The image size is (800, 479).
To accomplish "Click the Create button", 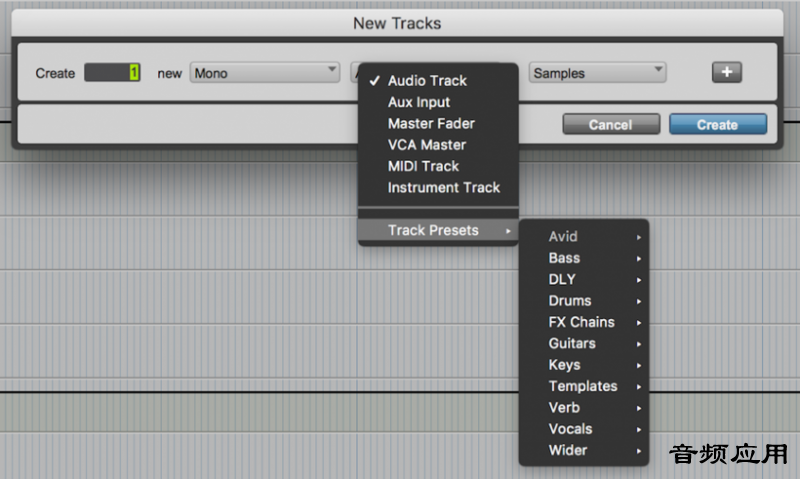I will (718, 124).
